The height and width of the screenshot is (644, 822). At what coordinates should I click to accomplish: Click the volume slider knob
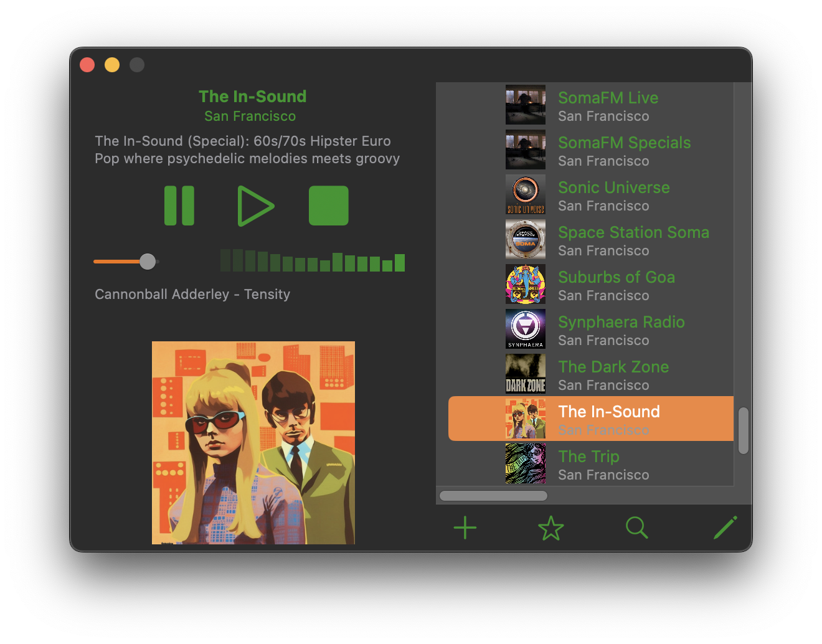pos(148,262)
